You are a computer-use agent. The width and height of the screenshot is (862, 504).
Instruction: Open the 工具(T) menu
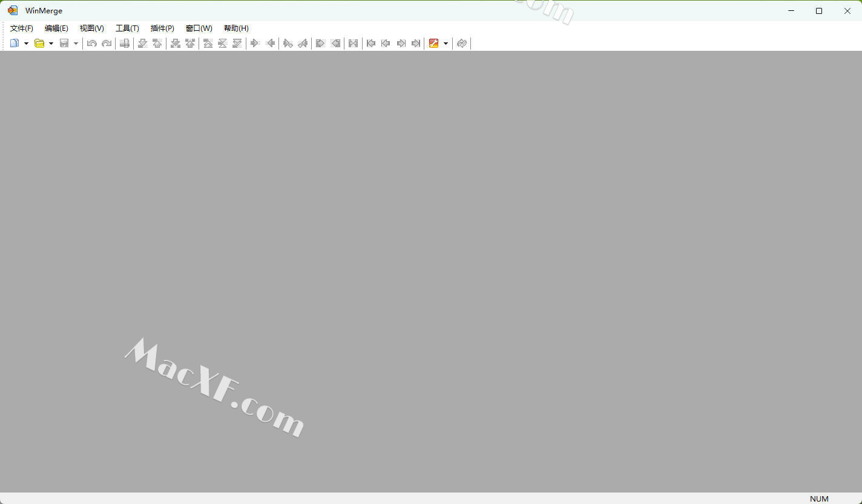point(127,28)
